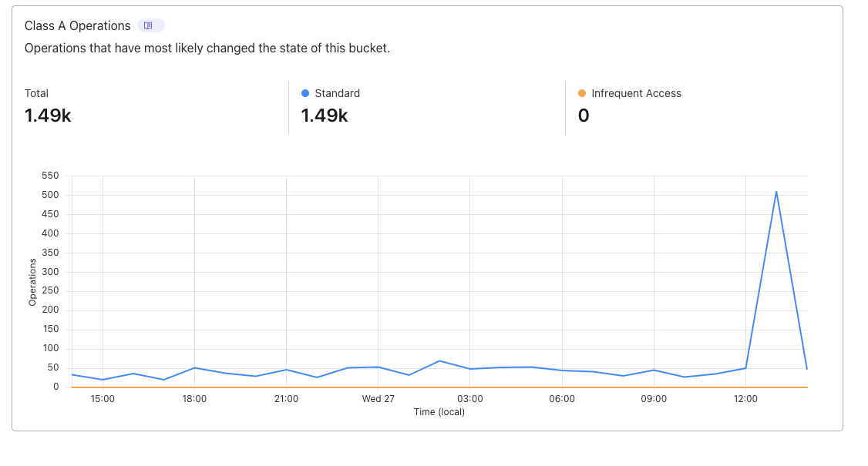The width and height of the screenshot is (868, 466).
Task: Expand the Class A Operations card header
Action: coord(78,25)
